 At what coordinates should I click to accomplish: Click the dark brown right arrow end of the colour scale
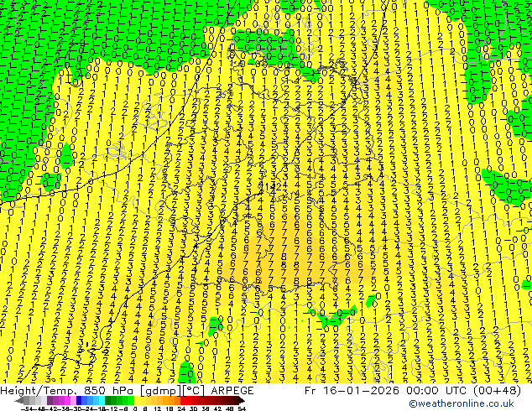[241, 401]
